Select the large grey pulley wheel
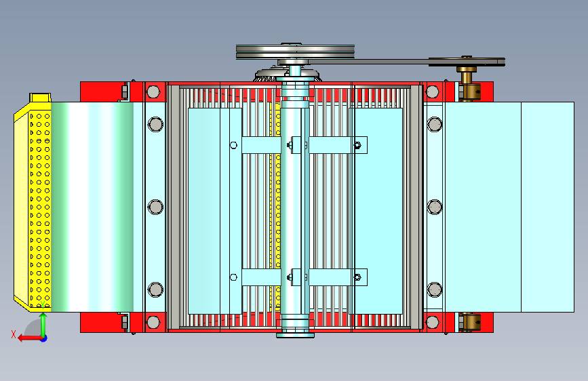The width and height of the screenshot is (588, 381). (295, 52)
